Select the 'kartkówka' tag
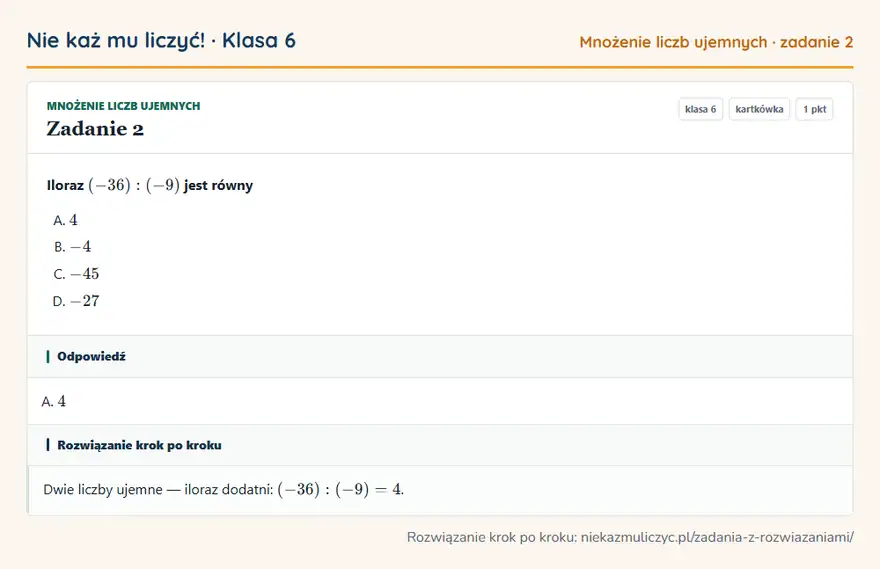Image resolution: width=880 pixels, height=569 pixels. click(x=759, y=109)
